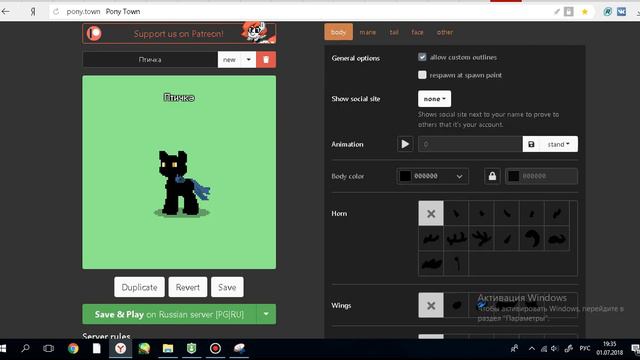Select the no-wings X option
The width and height of the screenshot is (640, 360).
click(431, 305)
